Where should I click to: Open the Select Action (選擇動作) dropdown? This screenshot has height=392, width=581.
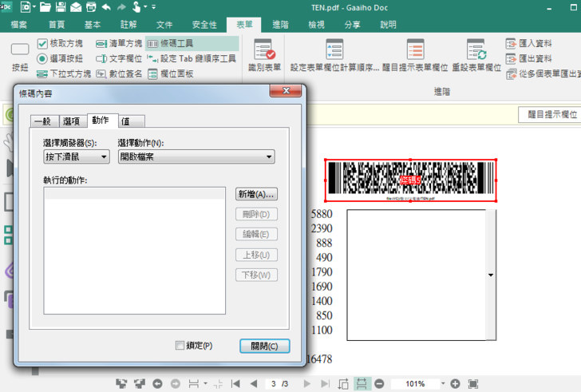coord(196,156)
